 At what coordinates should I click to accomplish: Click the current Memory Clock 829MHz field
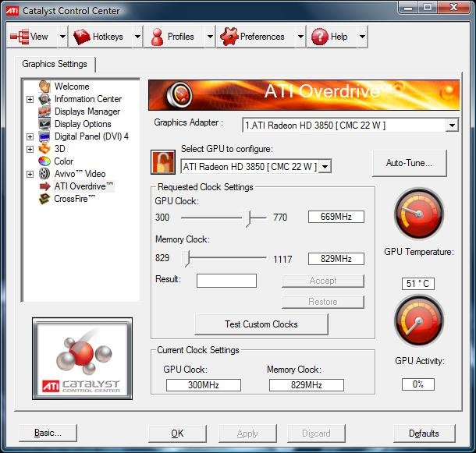click(307, 385)
